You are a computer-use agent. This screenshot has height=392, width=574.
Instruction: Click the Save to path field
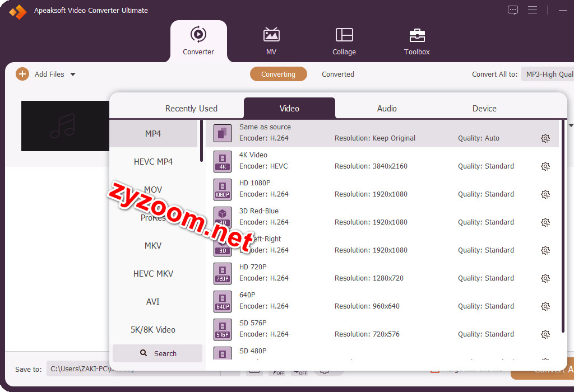coord(133,369)
